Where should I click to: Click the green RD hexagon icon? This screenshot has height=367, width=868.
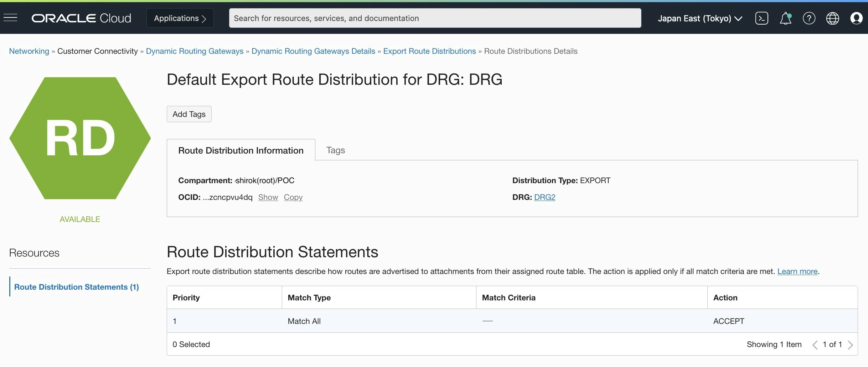[80, 138]
